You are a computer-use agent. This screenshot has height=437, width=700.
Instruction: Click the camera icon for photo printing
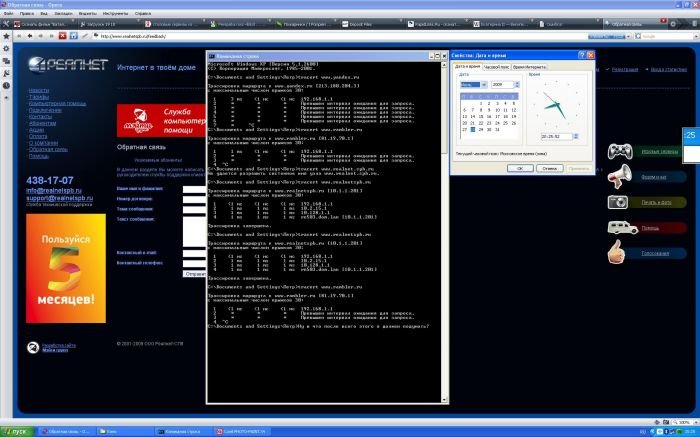click(x=619, y=202)
